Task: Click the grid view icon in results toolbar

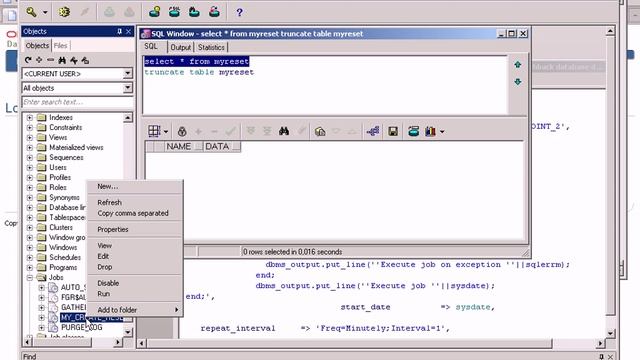Action: 154,131
